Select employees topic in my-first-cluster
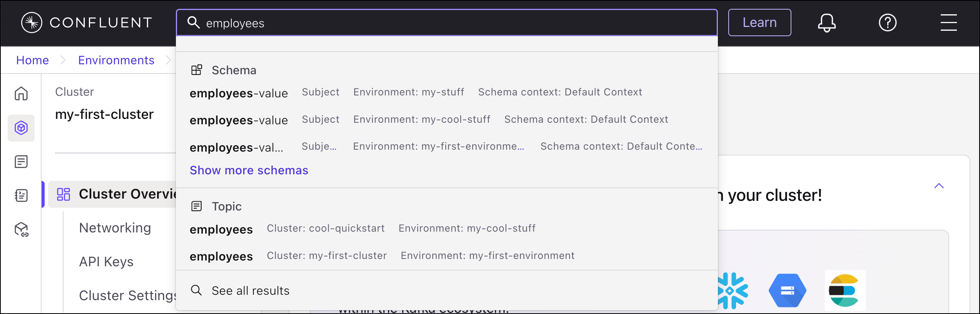This screenshot has height=314, width=980. click(x=221, y=256)
